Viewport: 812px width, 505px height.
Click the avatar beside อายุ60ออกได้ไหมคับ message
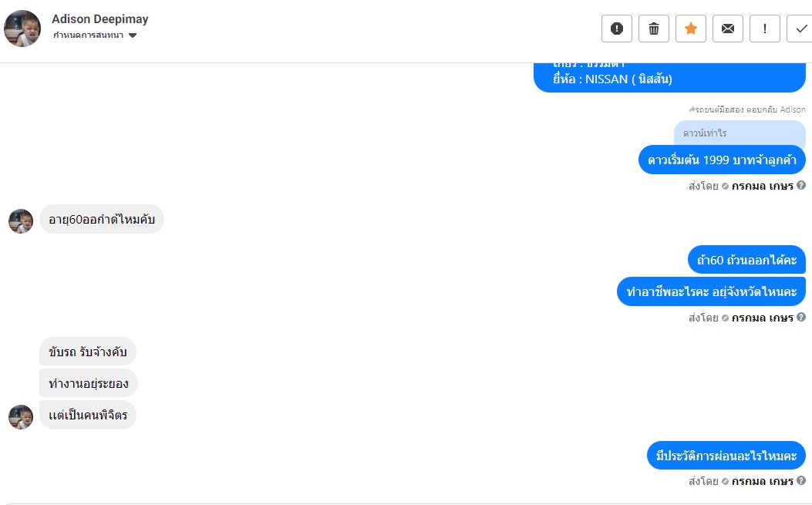pyautogui.click(x=21, y=221)
